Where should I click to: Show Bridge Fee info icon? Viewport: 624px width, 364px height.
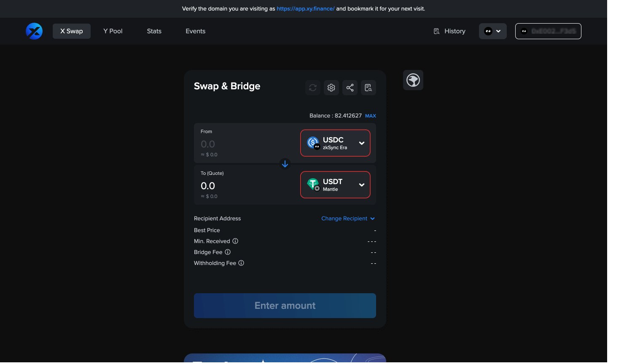pos(228,252)
